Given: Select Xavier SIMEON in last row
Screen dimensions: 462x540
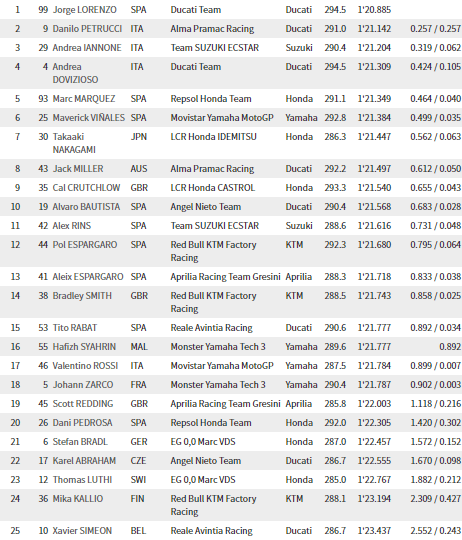Looking at the screenshot, I should coord(82,531).
